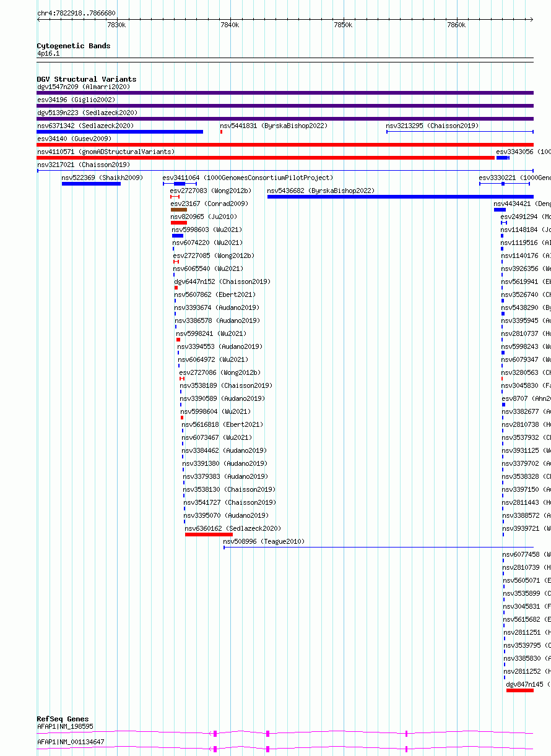
Task: Open nsv3393674 (Audano2019) variant label
Action: click(217, 307)
